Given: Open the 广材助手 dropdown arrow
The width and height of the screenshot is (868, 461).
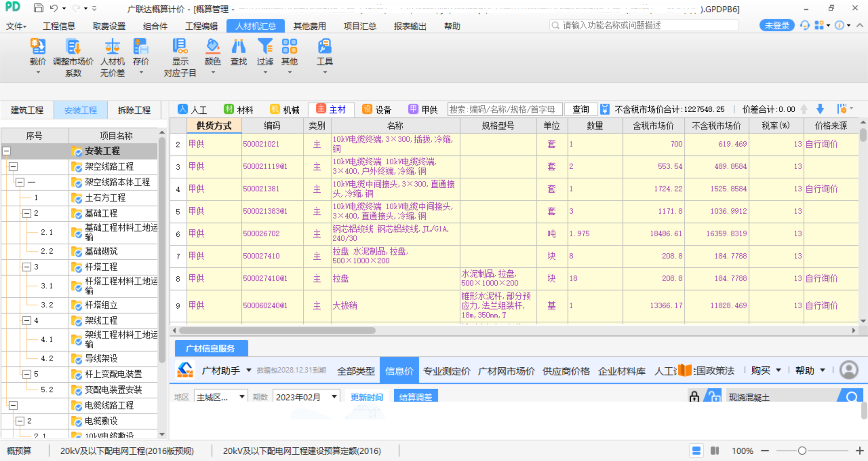Looking at the screenshot, I should (249, 370).
